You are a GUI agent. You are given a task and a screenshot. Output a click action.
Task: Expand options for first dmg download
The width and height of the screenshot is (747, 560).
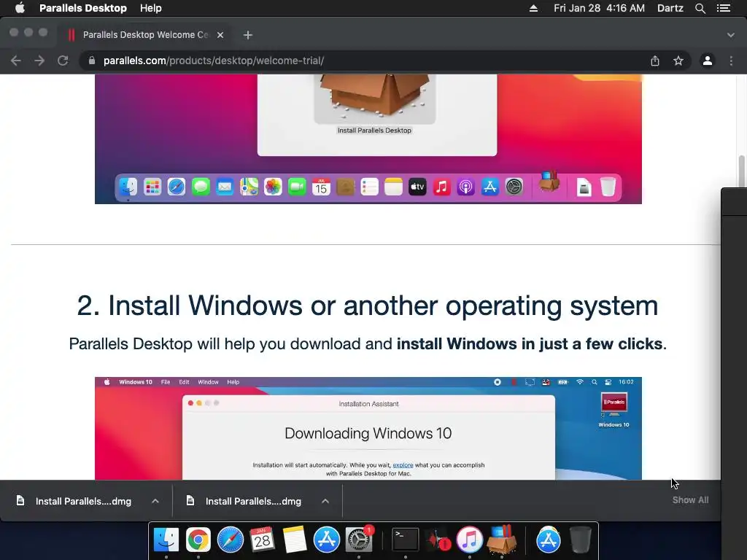coord(155,501)
